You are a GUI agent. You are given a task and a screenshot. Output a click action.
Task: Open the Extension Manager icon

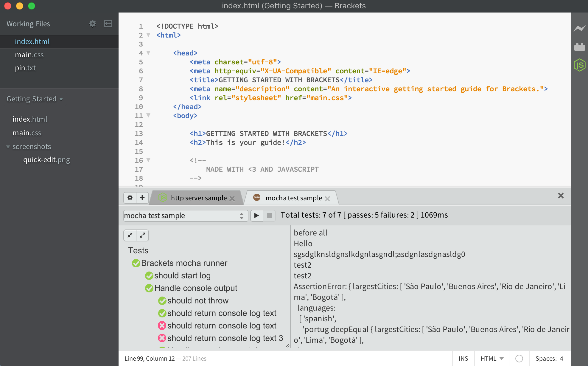pyautogui.click(x=579, y=47)
